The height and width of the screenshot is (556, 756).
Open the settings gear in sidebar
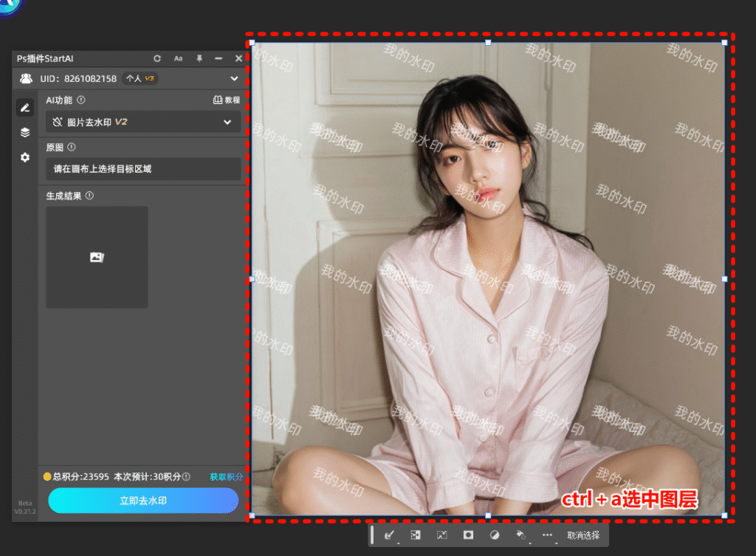25,157
